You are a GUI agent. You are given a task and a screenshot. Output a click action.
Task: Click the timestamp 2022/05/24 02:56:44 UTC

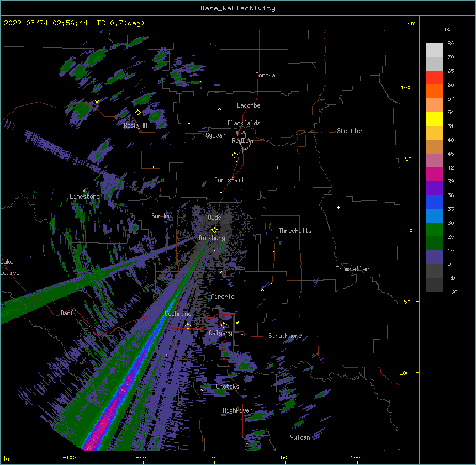click(55, 23)
